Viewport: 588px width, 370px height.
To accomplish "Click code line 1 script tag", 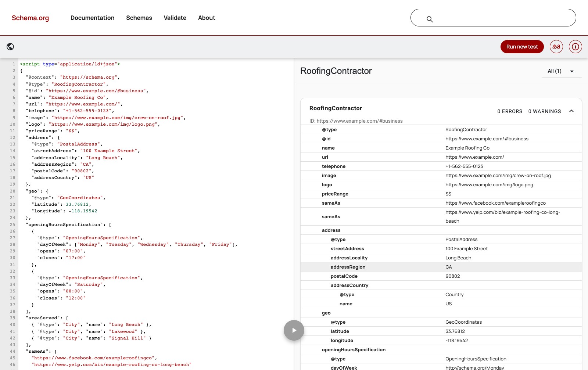I will pyautogui.click(x=70, y=64).
